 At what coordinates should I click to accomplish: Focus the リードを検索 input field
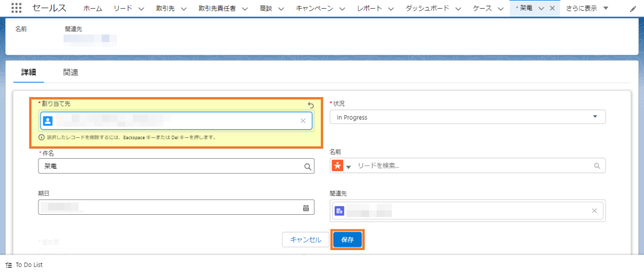474,166
